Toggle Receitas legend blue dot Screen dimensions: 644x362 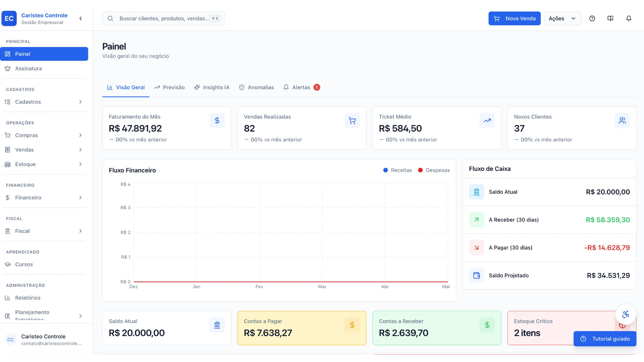[385, 170]
